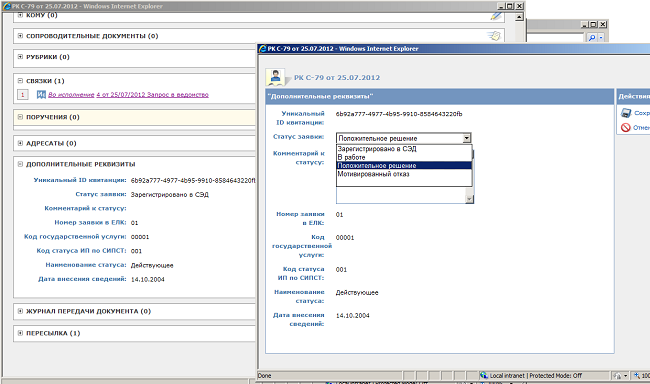Expand the Рубрики (0) section
The image size is (650, 384).
tap(20, 57)
